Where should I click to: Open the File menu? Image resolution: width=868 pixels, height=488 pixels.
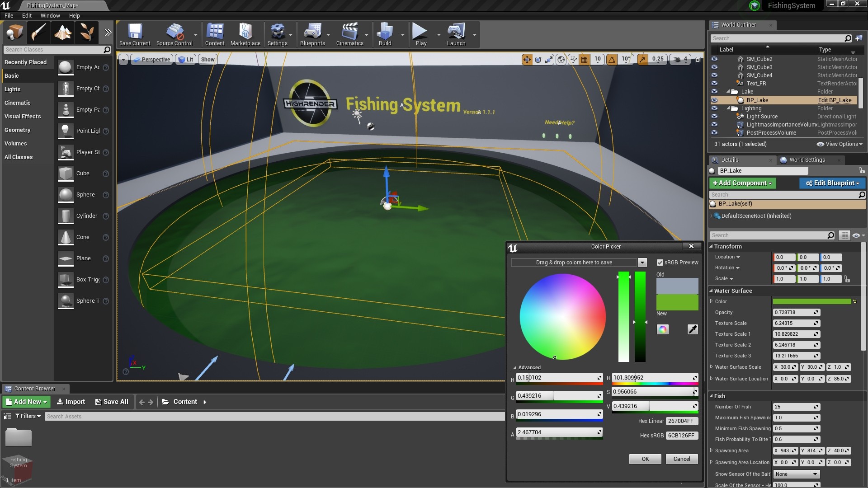tap(9, 15)
